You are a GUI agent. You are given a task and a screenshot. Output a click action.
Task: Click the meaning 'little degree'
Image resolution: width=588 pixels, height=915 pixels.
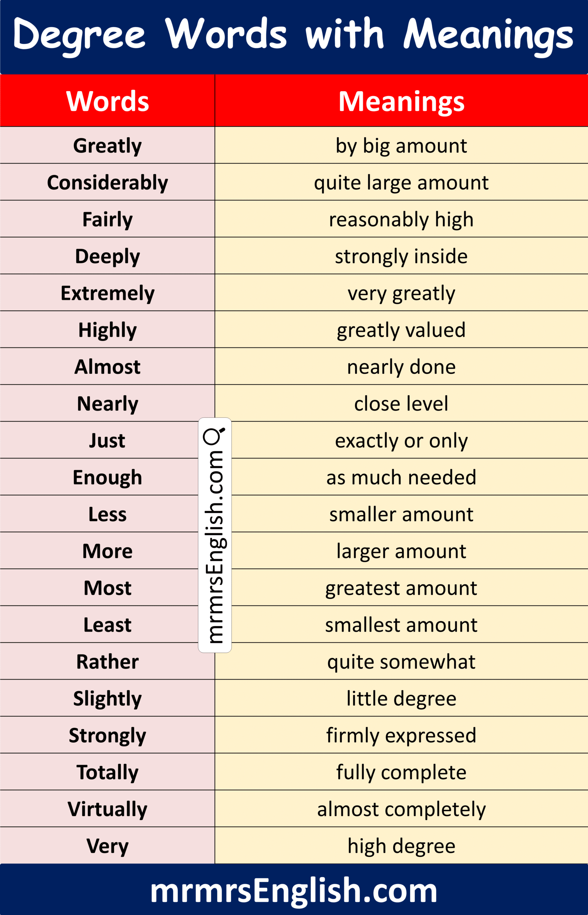click(401, 698)
